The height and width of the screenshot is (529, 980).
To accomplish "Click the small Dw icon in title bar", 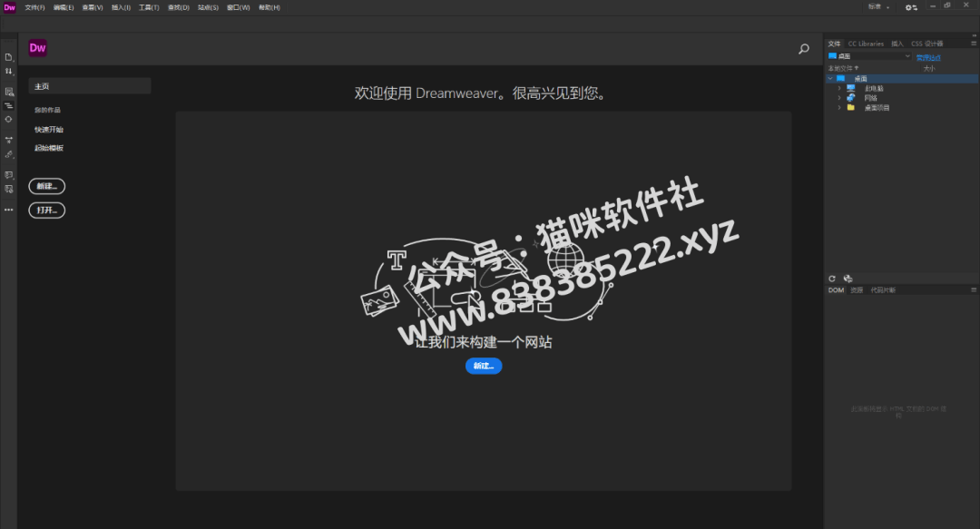I will click(9, 7).
